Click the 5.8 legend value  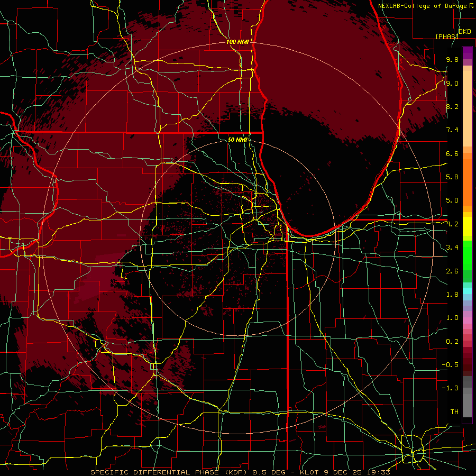pyautogui.click(x=452, y=177)
